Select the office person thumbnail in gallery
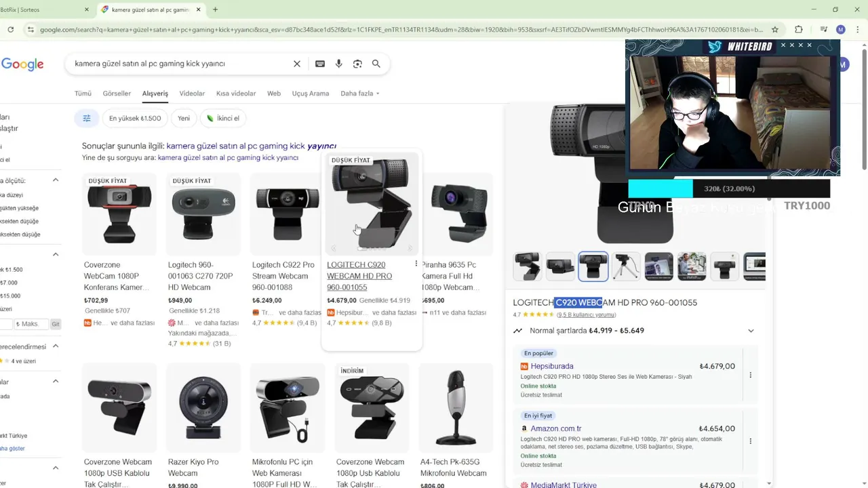Screen dimensions: 868x488 [692, 266]
